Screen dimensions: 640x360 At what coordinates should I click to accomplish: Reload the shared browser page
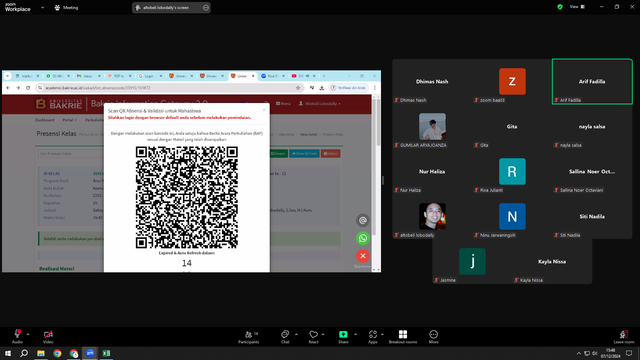pyautogui.click(x=28, y=88)
